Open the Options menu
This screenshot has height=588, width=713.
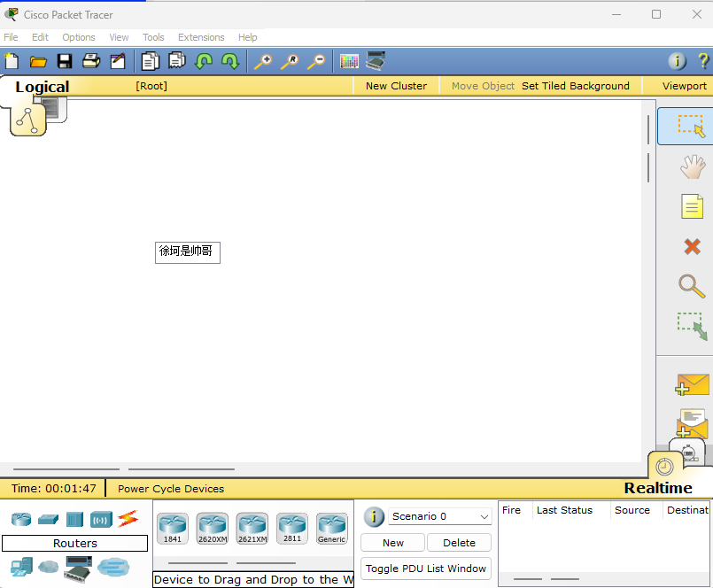tap(79, 37)
